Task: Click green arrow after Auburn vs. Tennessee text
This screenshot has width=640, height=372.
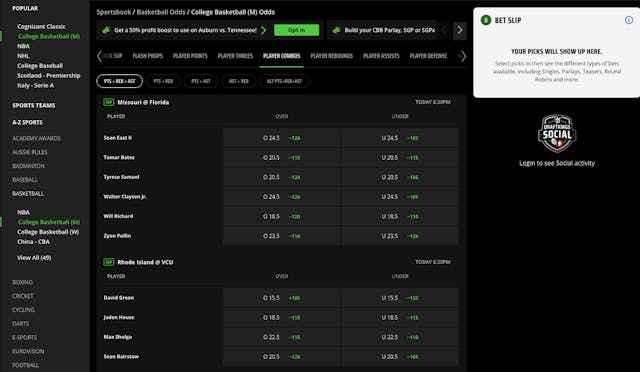Action: 264,30
